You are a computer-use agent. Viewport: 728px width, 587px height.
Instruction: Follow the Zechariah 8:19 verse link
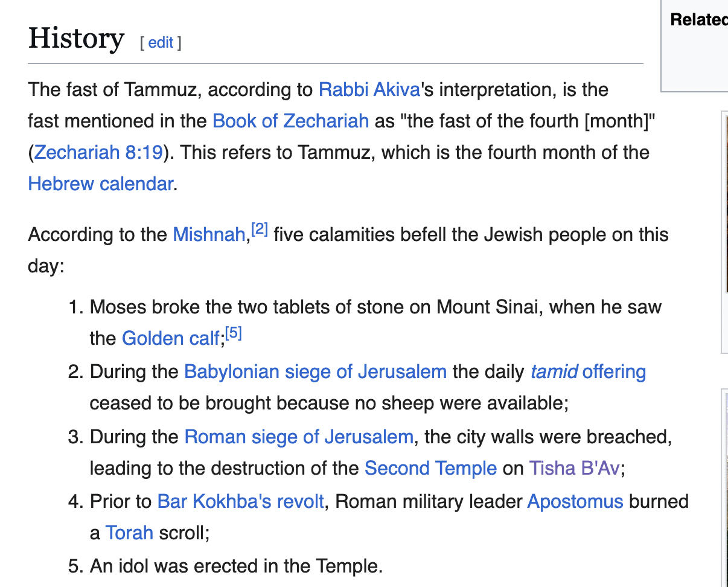point(98,152)
